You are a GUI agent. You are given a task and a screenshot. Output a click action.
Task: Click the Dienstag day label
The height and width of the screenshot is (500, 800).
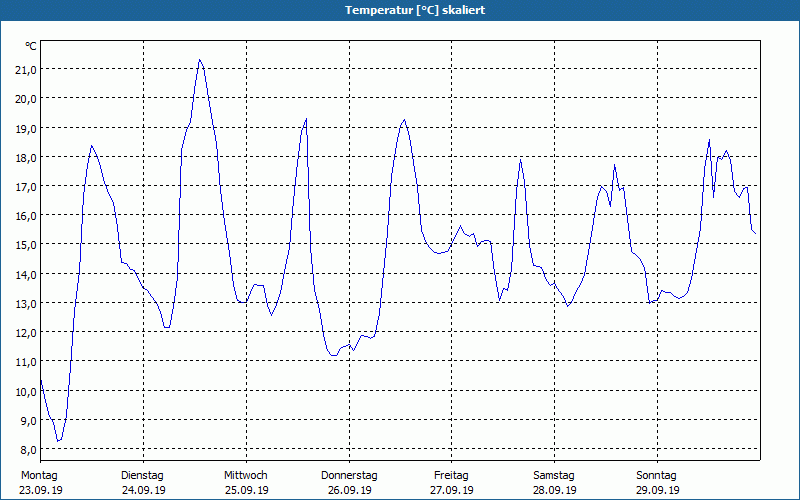pyautogui.click(x=142, y=476)
